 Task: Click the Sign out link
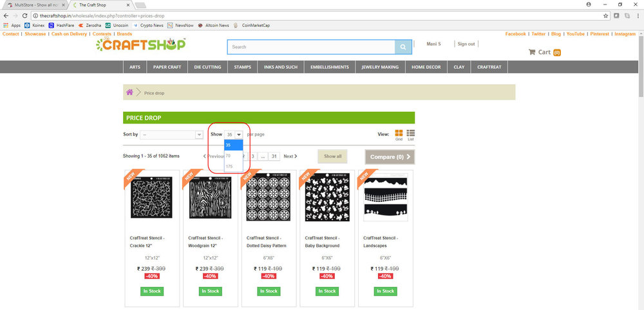pyautogui.click(x=466, y=44)
